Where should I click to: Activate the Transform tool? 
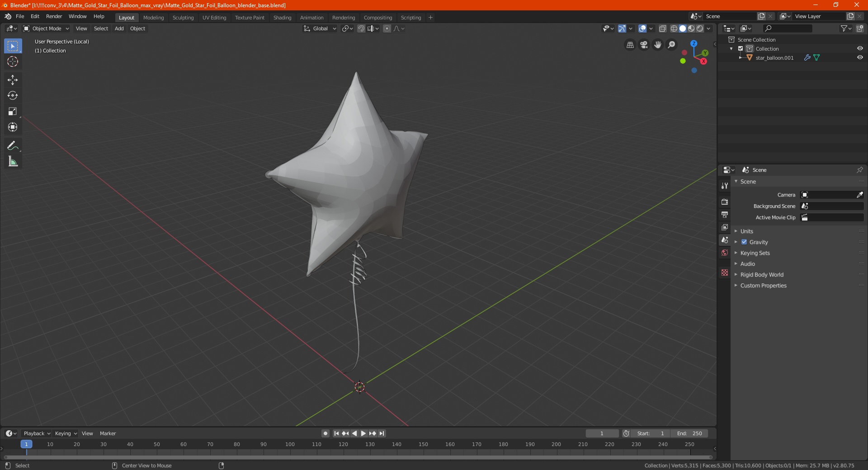(x=13, y=127)
